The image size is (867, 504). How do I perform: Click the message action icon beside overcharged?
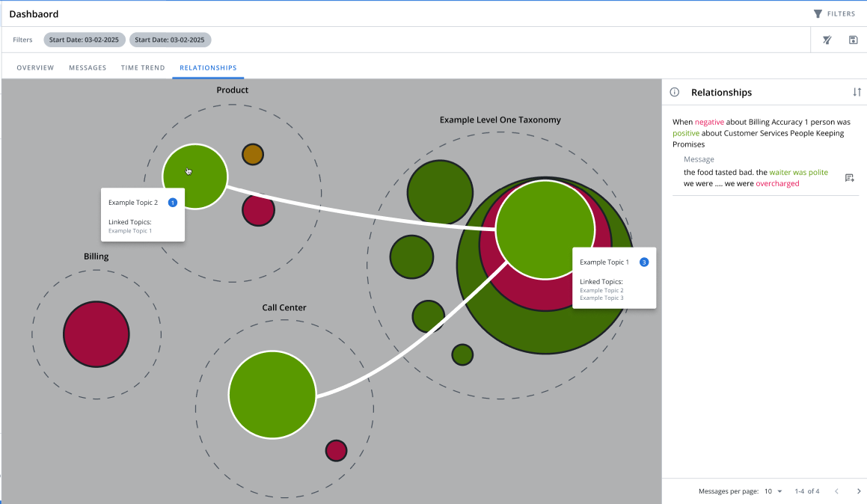[849, 178]
